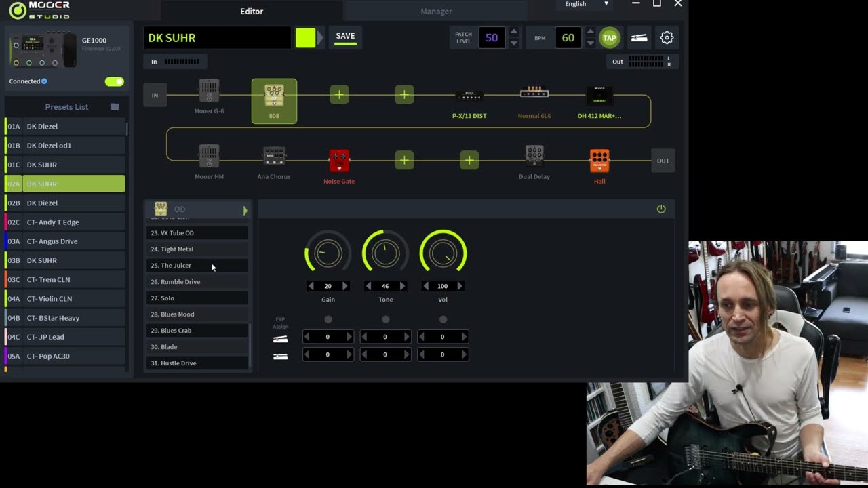Select preset 04C CT- JP Lead
Image resolution: width=868 pixels, height=488 pixels.
point(65,337)
